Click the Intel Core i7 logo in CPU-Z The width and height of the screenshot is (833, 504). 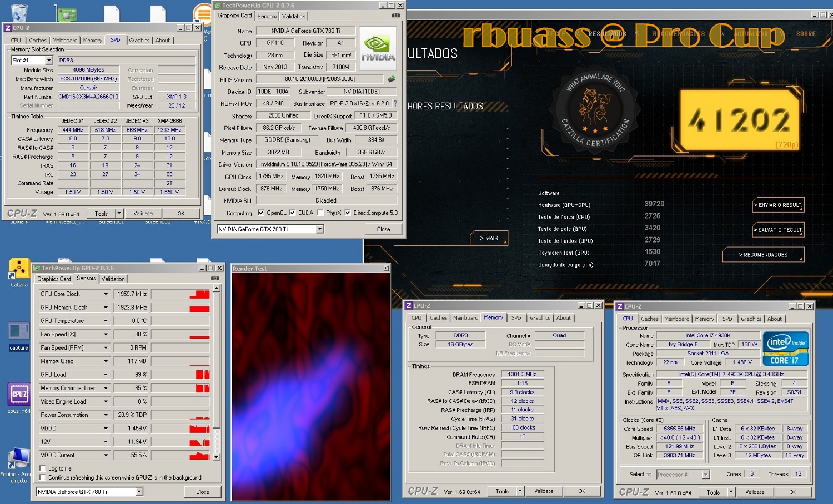(x=786, y=349)
